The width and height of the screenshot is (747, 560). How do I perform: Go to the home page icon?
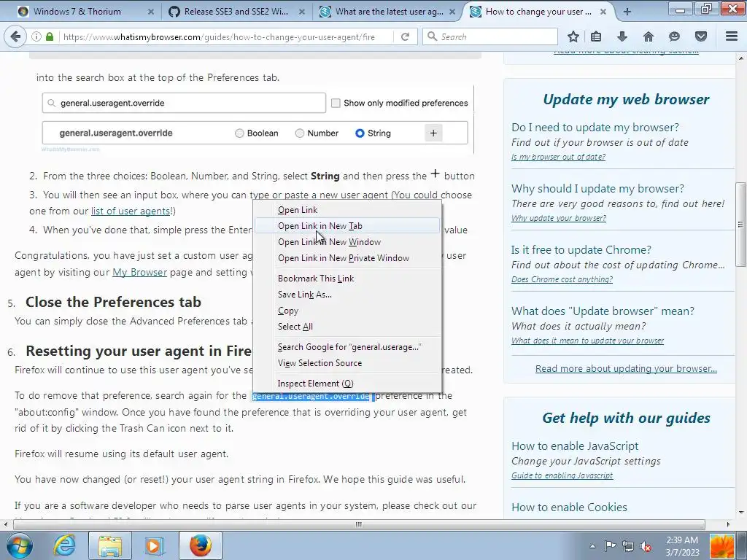pyautogui.click(x=648, y=36)
